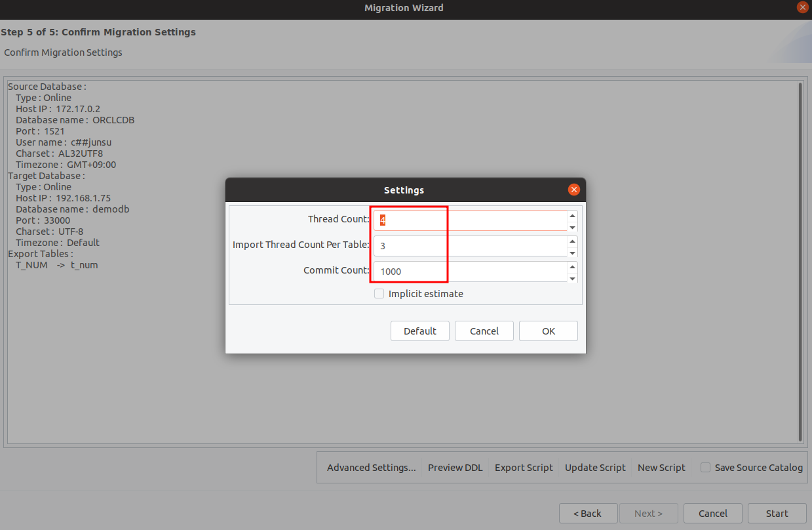812x530 pixels.
Task: Click the migration summary vertical scrollbar
Action: [x=800, y=262]
